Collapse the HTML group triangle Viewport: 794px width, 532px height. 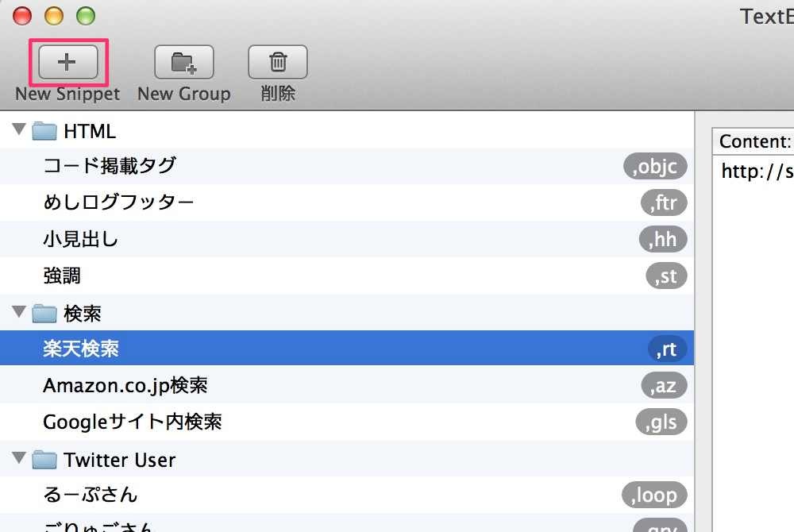(x=19, y=129)
